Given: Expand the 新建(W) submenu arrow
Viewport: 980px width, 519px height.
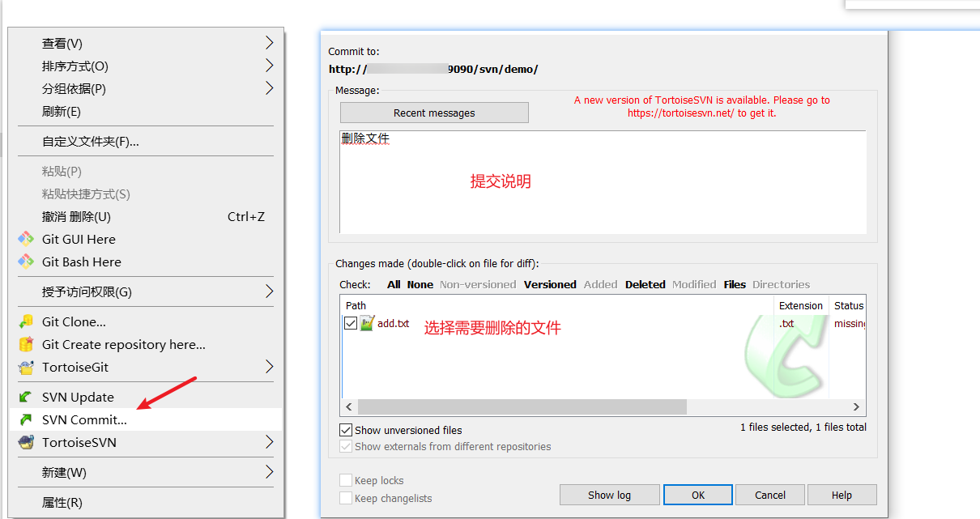Looking at the screenshot, I should (270, 471).
